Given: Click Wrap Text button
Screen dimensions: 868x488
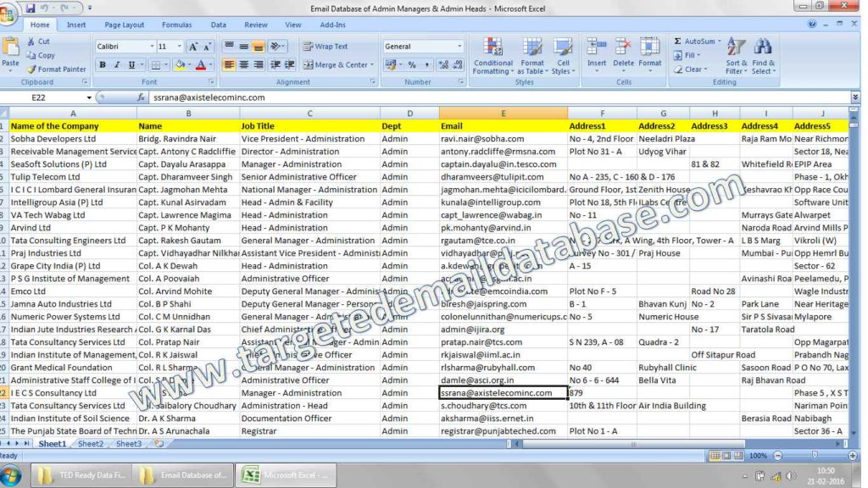Looking at the screenshot, I should pos(325,47).
